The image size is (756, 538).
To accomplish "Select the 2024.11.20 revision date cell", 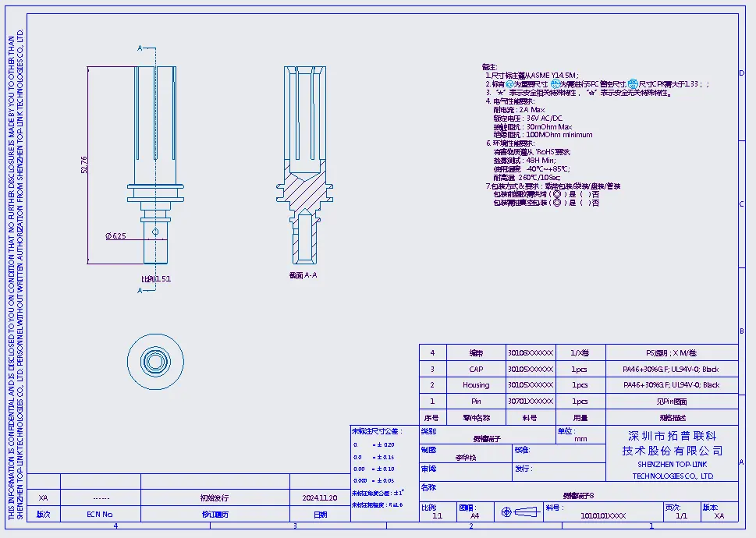I will click(320, 497).
